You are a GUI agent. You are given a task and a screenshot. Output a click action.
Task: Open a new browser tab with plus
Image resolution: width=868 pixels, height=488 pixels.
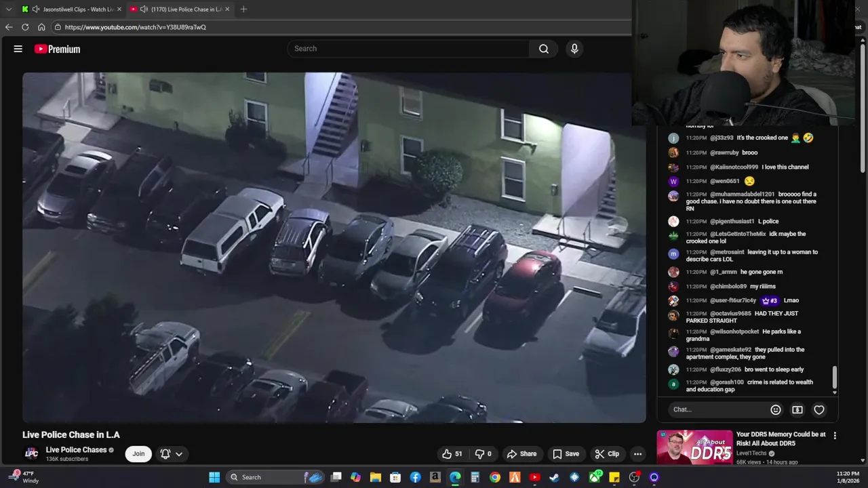[x=243, y=9]
